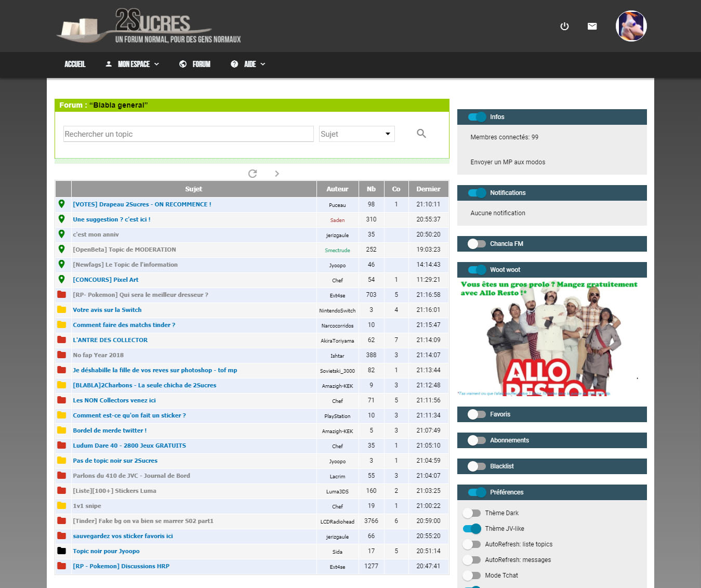
Task: Click yellow folder beside 'Pas de topic noir'
Action: [61, 460]
